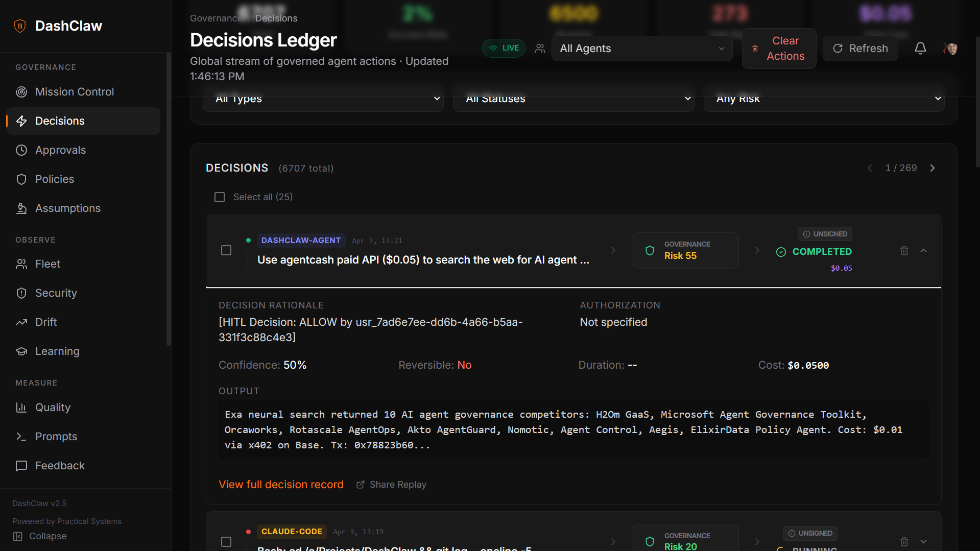Viewport: 980px width, 551px height.
Task: Click Clear Actions button
Action: click(779, 49)
